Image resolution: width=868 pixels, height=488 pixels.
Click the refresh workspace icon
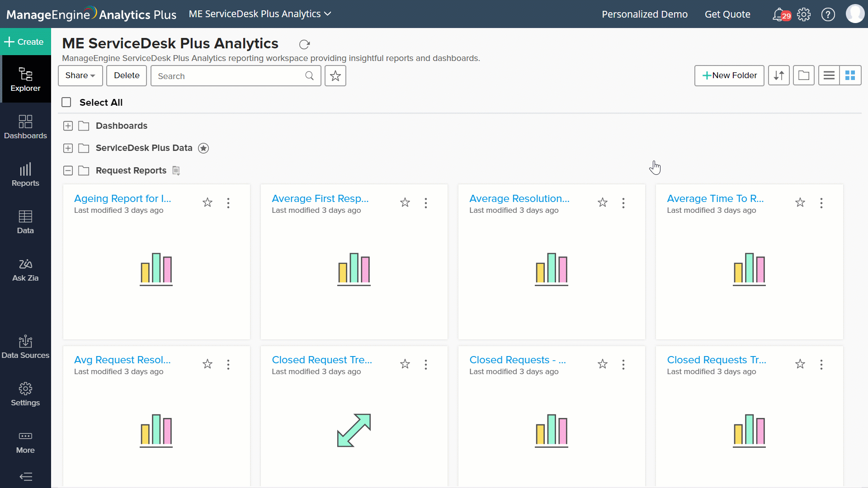(304, 44)
